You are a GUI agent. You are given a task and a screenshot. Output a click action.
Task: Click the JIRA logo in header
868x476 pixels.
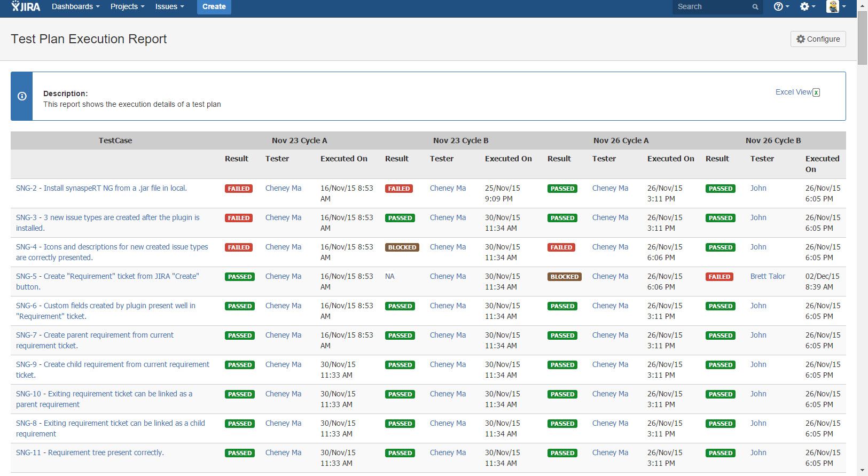(x=26, y=6)
